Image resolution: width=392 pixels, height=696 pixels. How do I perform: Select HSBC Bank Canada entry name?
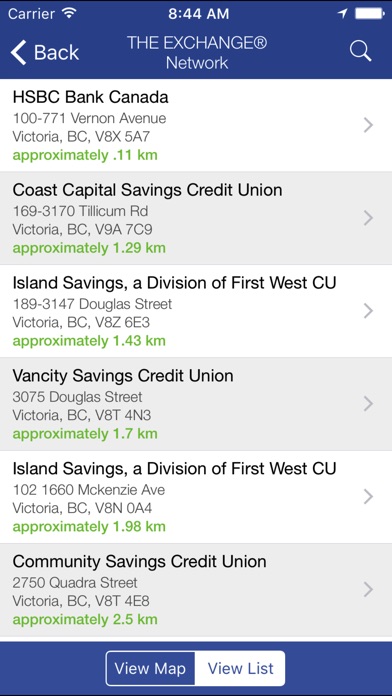pos(91,97)
